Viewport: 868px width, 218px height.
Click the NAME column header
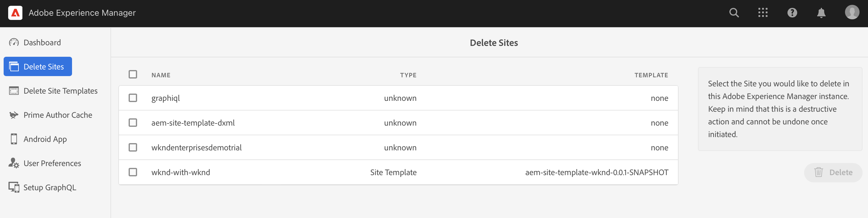point(161,75)
